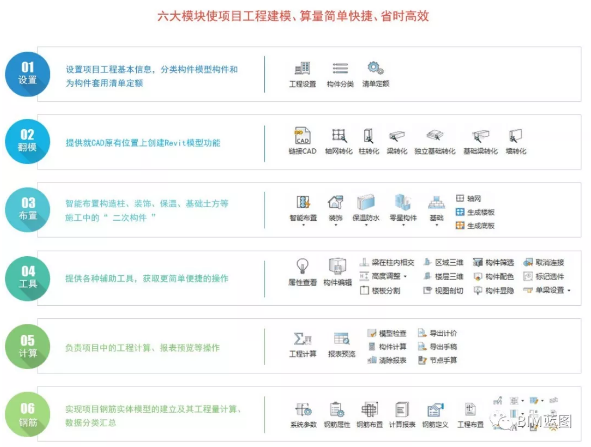Select 构件计算 component calculation
This screenshot has height=447, width=591.
pyautogui.click(x=387, y=346)
